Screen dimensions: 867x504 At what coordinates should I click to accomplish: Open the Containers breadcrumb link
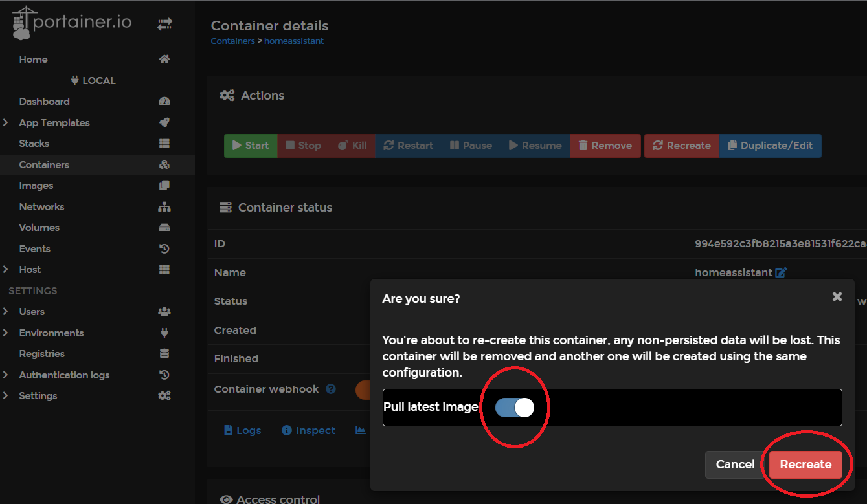[232, 41]
